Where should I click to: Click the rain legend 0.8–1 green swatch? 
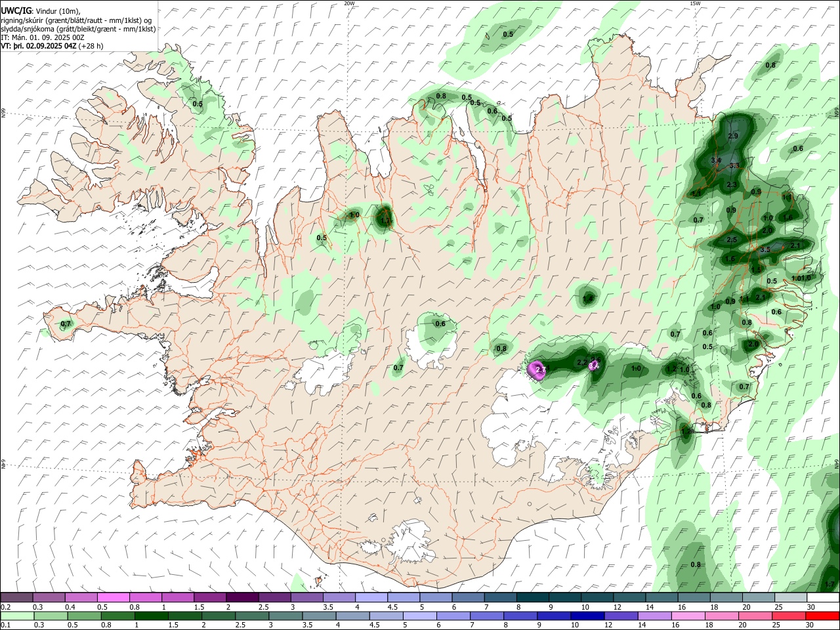pyautogui.click(x=118, y=616)
